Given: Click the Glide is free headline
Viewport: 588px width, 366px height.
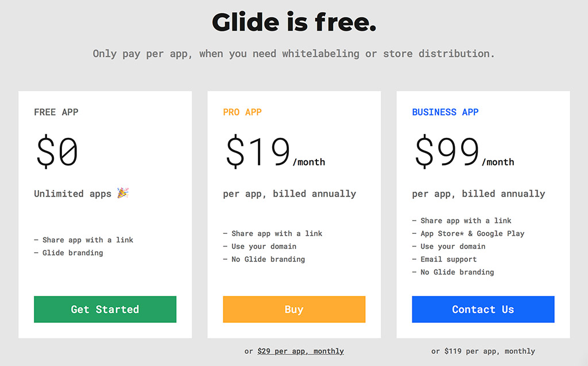Looking at the screenshot, I should [x=294, y=22].
